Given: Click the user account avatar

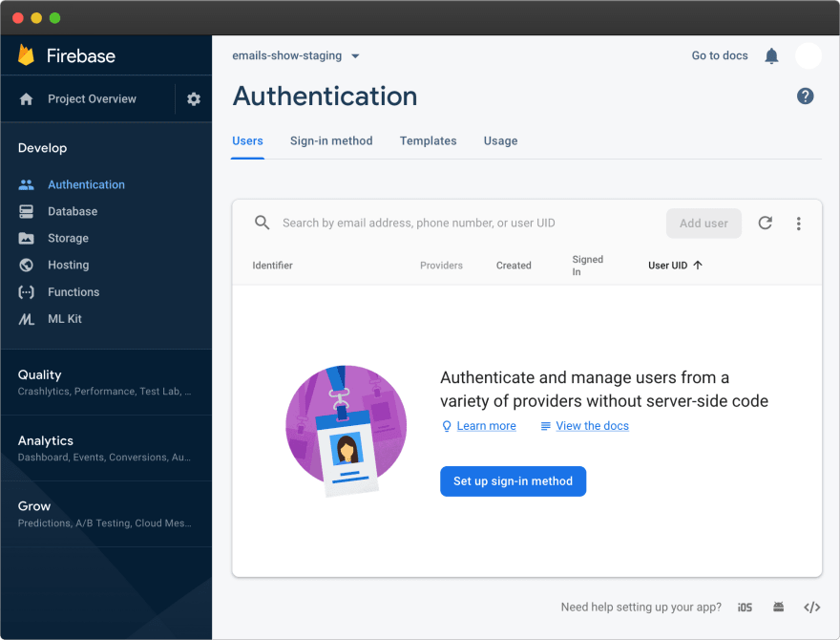Looking at the screenshot, I should tap(808, 55).
